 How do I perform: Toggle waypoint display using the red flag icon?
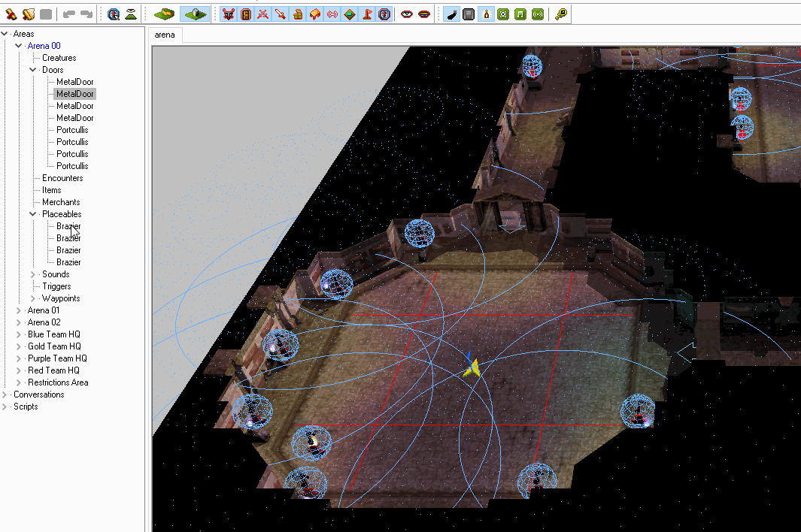tap(367, 14)
